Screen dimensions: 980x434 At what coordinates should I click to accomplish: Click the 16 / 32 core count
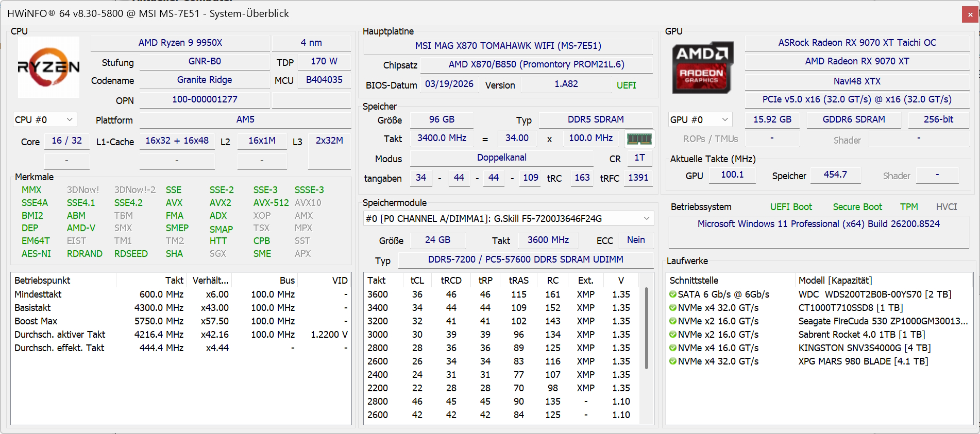pos(66,141)
